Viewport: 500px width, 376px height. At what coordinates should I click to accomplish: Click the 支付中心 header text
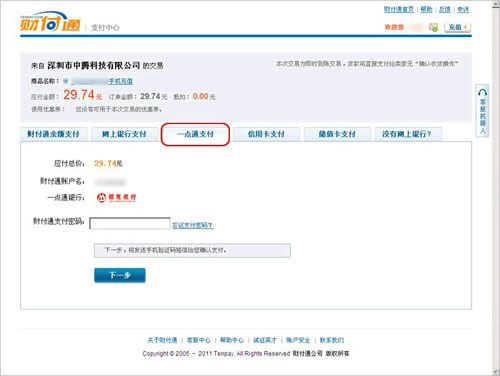[105, 28]
